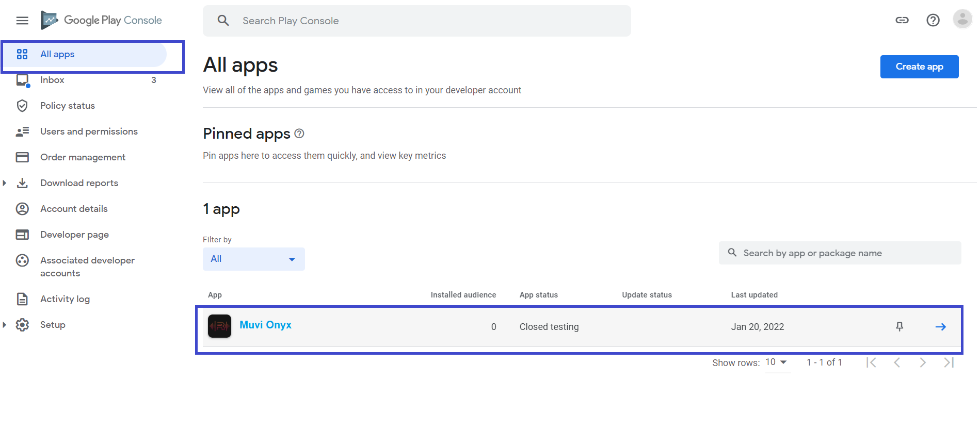Image resolution: width=980 pixels, height=447 pixels.
Task: Click the Closed testing status cell
Action: [x=549, y=327]
